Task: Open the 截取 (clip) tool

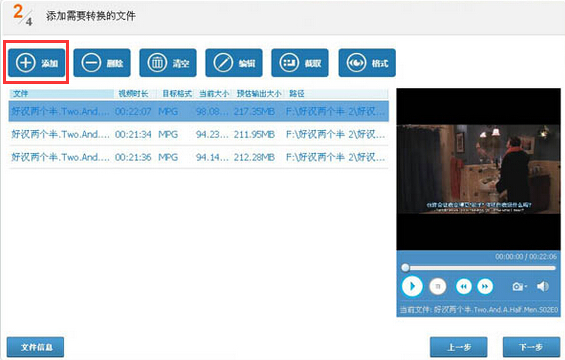Action: pyautogui.click(x=300, y=63)
